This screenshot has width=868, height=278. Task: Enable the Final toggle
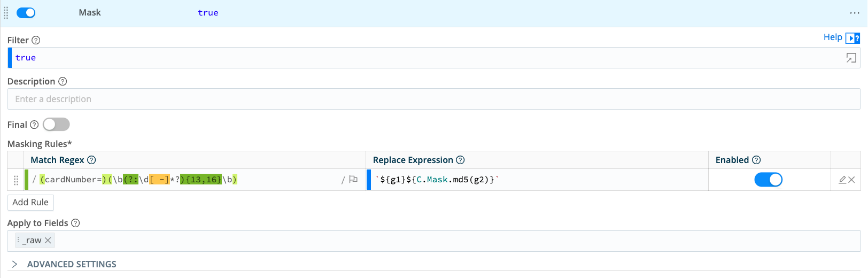[x=56, y=125]
